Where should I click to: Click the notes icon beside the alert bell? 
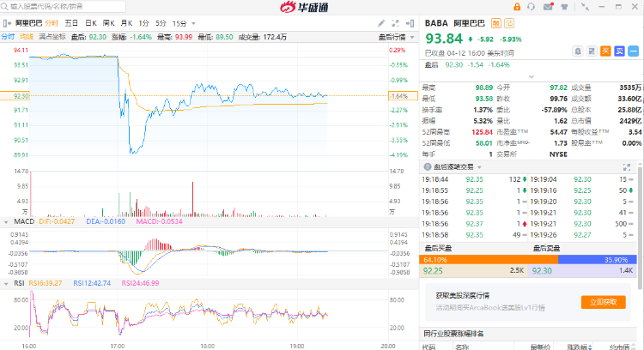pyautogui.click(x=591, y=50)
